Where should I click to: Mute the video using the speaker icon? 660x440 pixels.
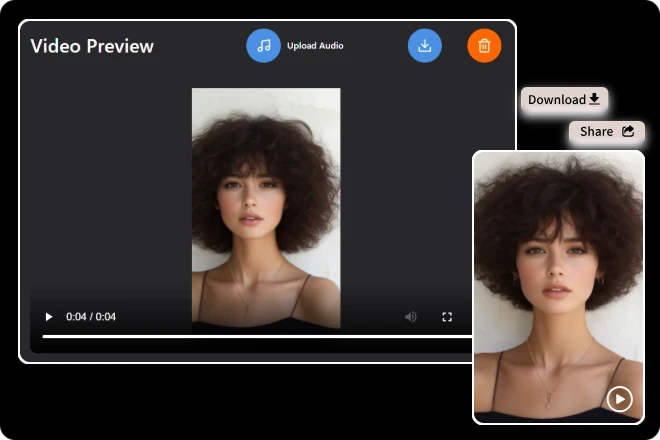(410, 317)
